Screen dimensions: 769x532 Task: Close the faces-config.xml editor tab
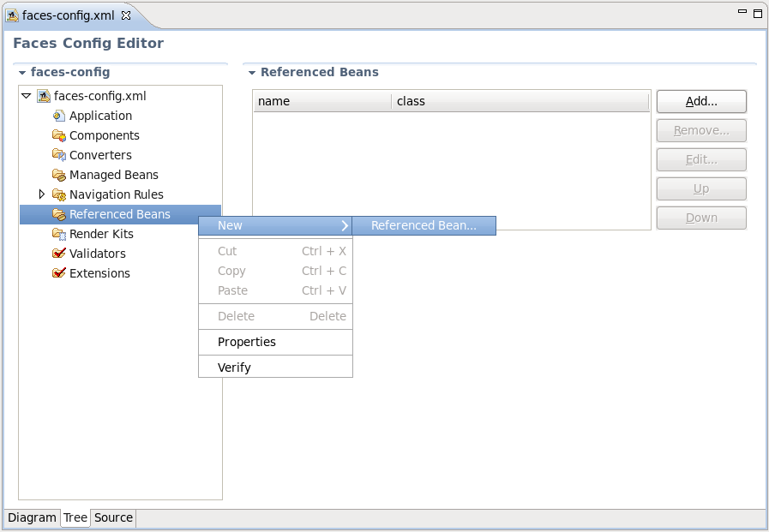coord(126,15)
